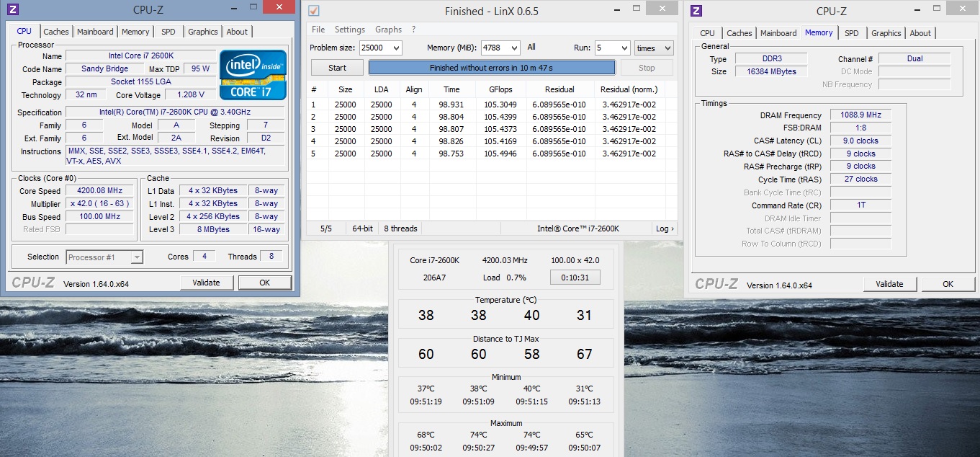Viewport: 980px width, 457px height.
Task: Open the LinX help question mark menu
Action: click(413, 30)
